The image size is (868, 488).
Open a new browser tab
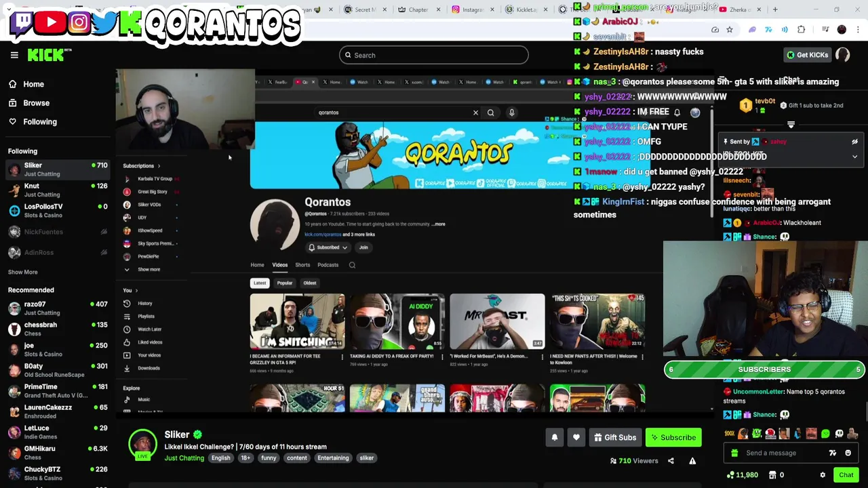(x=775, y=9)
